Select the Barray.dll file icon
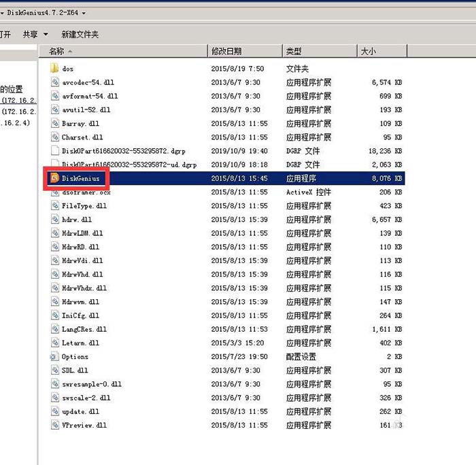The height and width of the screenshot is (465, 476). tap(54, 123)
